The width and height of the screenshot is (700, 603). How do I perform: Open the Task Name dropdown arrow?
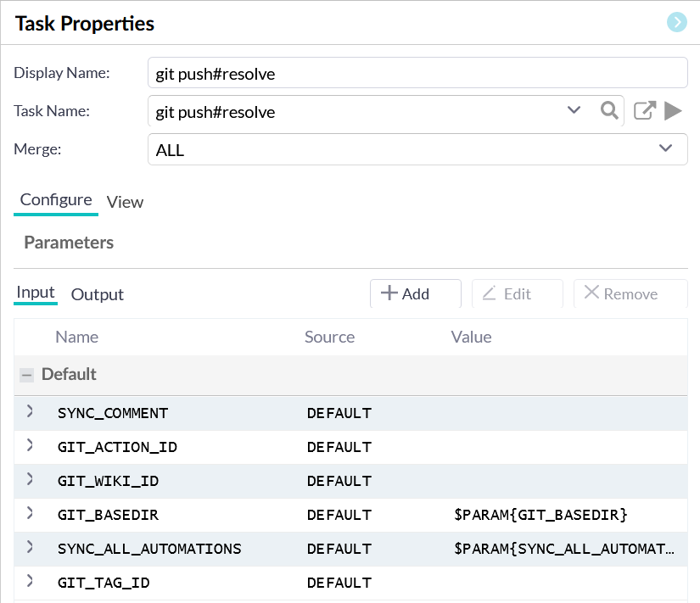(x=574, y=110)
